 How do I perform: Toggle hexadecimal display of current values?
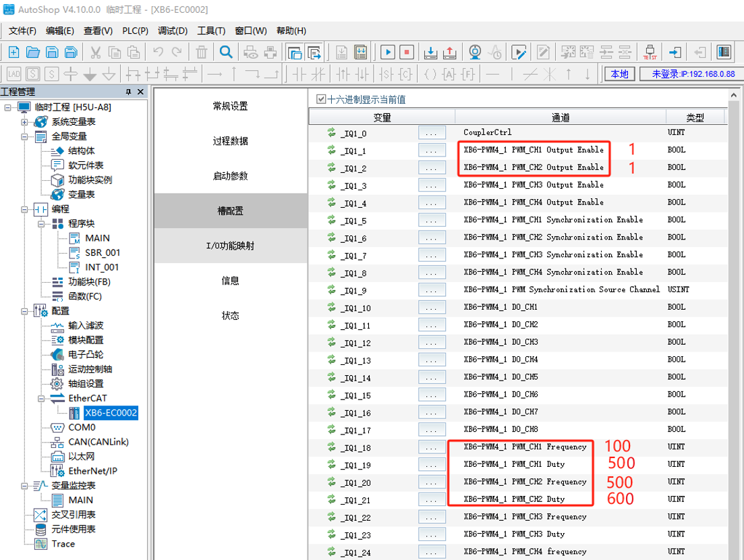(x=321, y=99)
